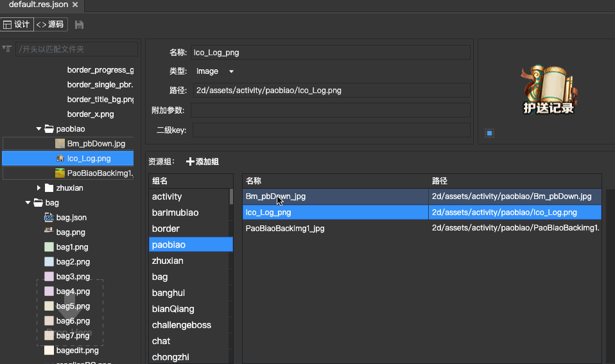Click the folder filter search field
615x364 pixels.
76,49
